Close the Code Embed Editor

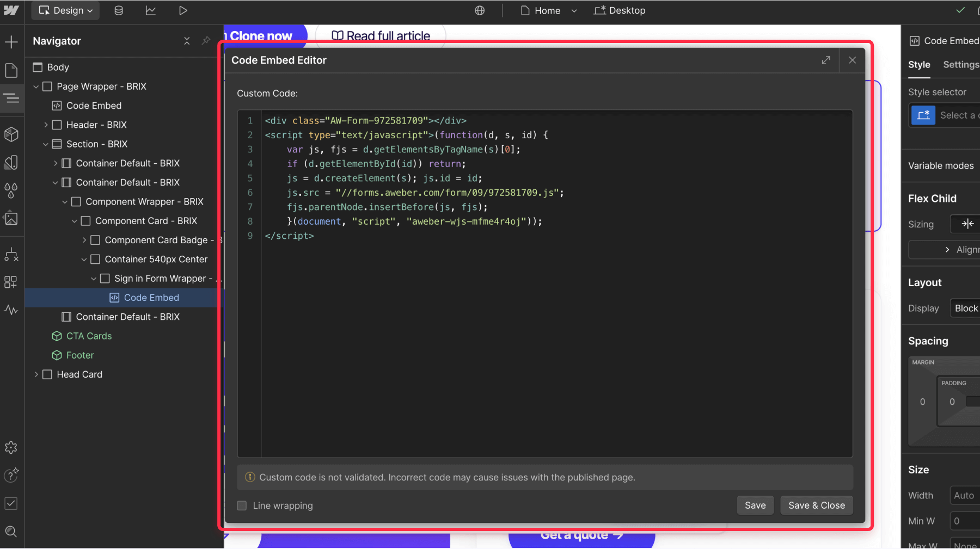tap(853, 60)
